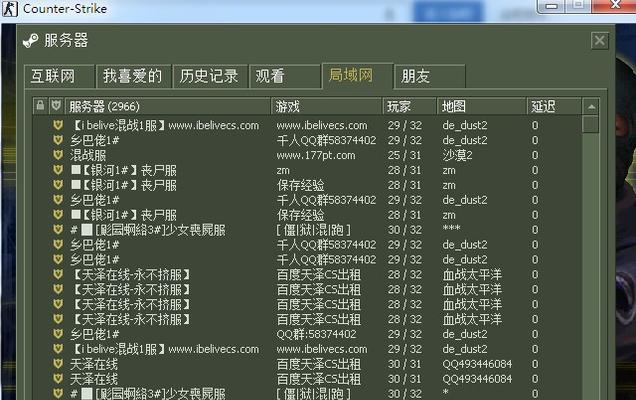Click the QQ群:58374402 game cell
The height and width of the screenshot is (400, 636).
(x=316, y=334)
